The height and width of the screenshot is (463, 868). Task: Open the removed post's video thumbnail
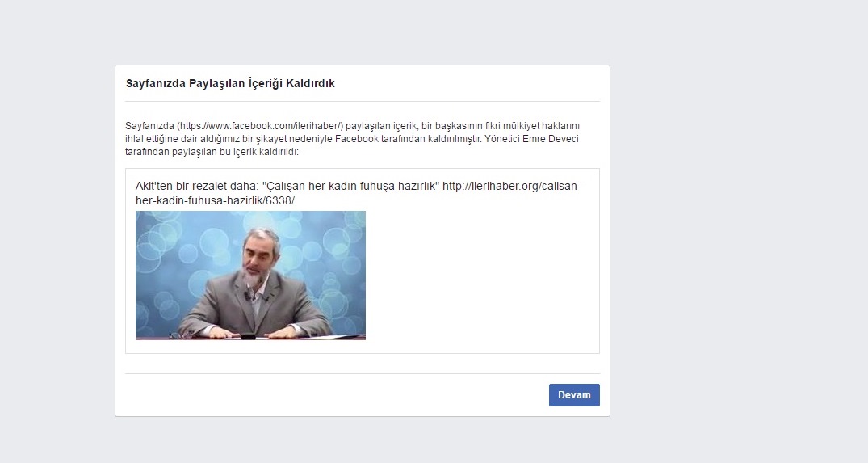pos(250,276)
